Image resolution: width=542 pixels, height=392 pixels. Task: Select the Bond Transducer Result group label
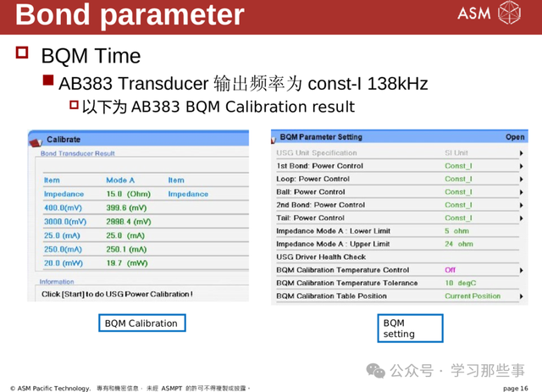pos(77,153)
